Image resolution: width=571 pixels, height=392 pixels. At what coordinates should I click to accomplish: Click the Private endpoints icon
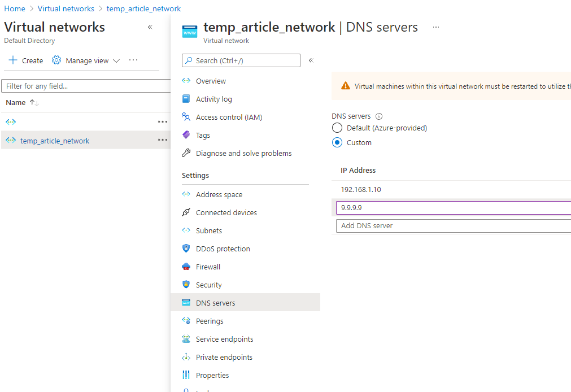186,357
